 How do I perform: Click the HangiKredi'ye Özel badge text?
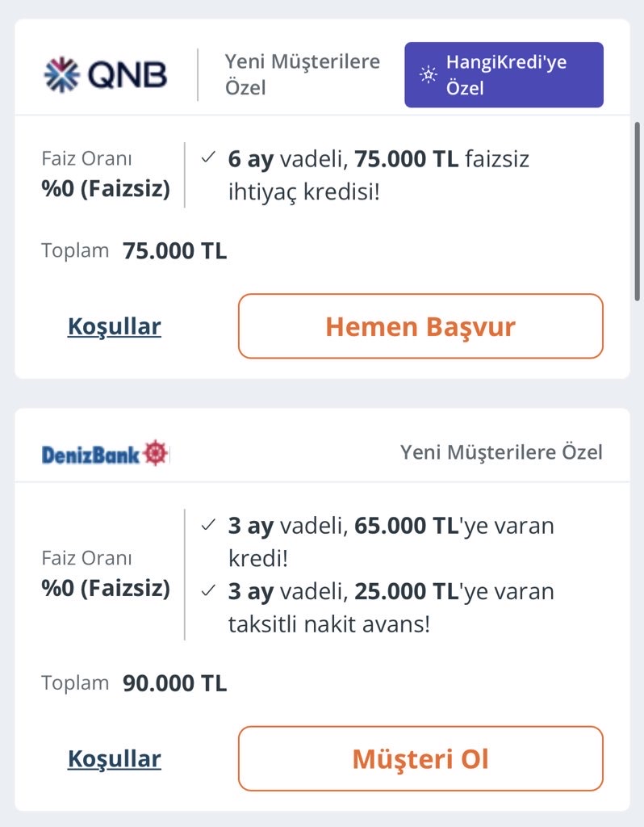[x=506, y=74]
